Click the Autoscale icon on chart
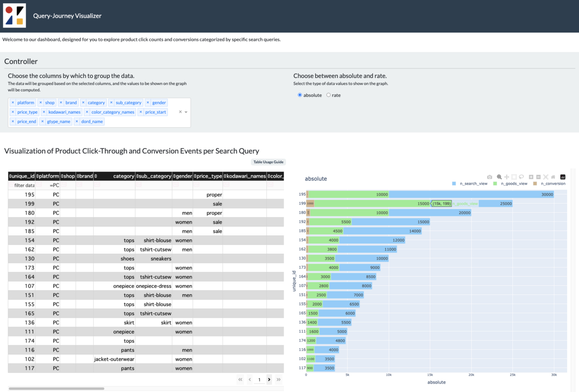 (x=546, y=177)
